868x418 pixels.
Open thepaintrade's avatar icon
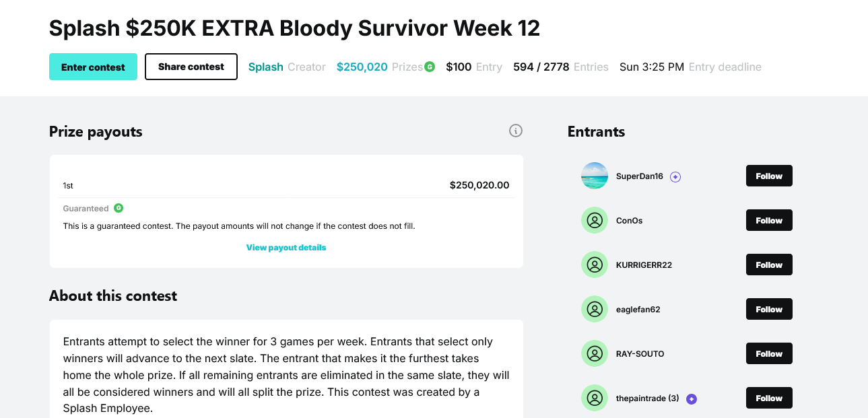[x=595, y=398]
